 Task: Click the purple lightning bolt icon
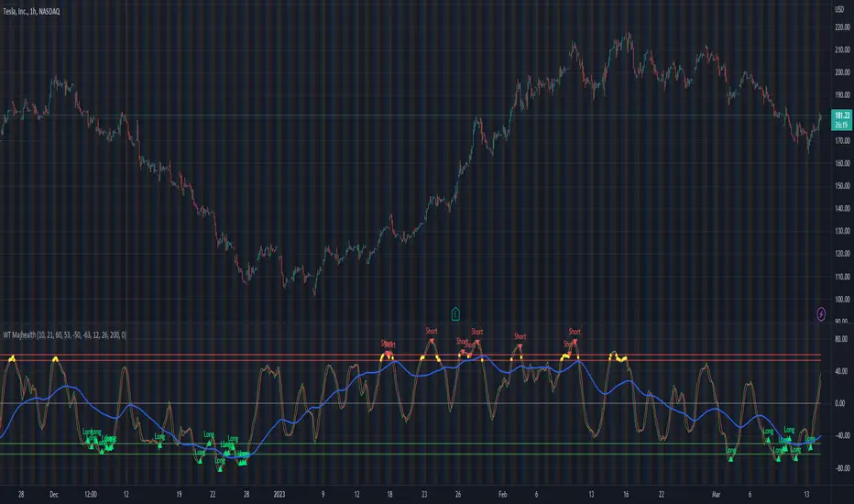(821, 313)
